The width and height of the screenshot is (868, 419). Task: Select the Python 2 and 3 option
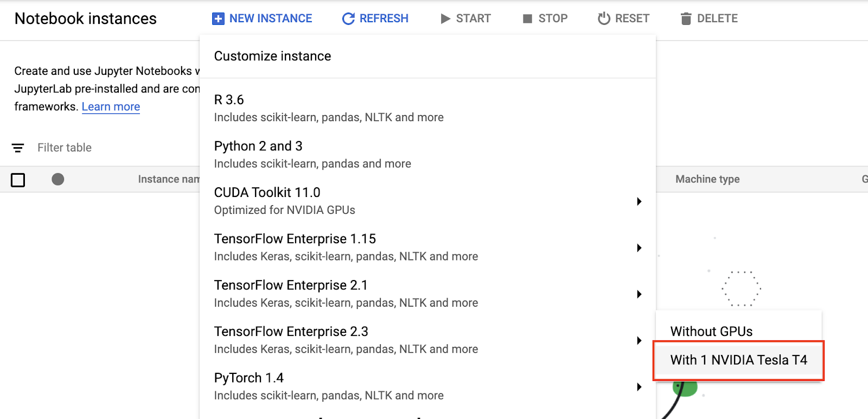pyautogui.click(x=427, y=155)
